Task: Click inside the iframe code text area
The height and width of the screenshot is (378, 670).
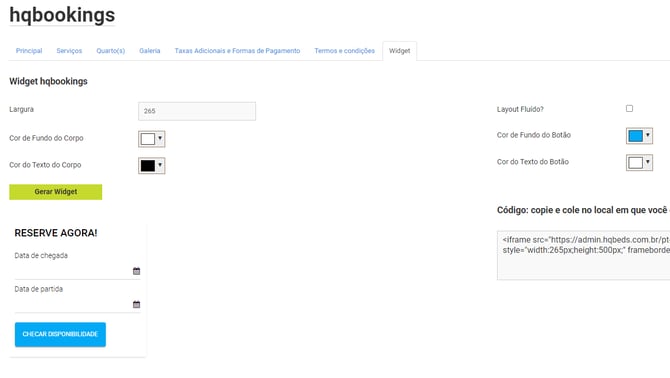Action: [583, 255]
